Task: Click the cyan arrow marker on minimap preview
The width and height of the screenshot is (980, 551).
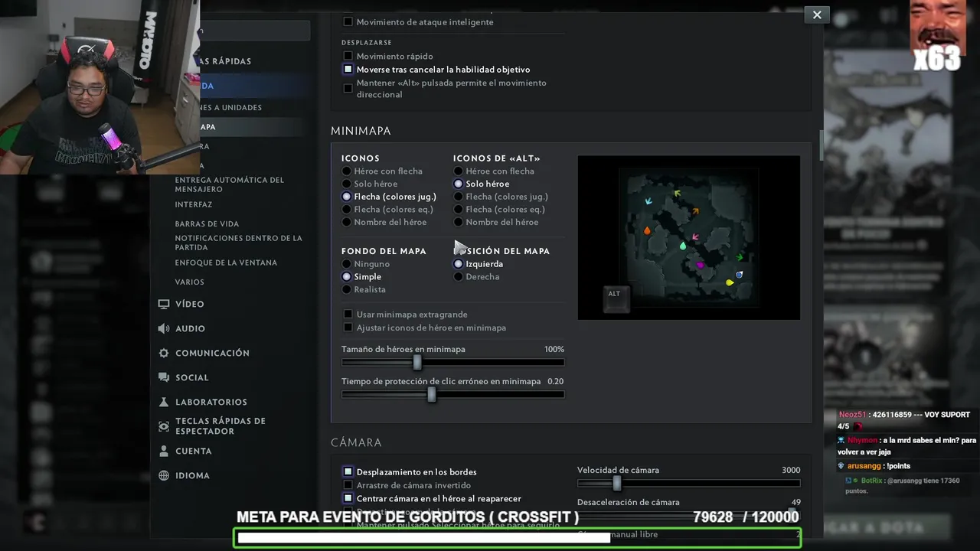Action: [x=648, y=201]
